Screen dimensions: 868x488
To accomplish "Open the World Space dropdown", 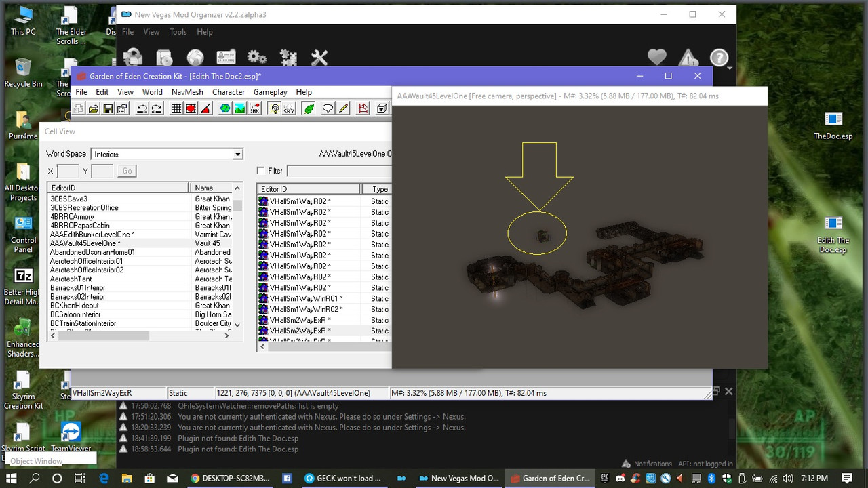I will [x=237, y=154].
